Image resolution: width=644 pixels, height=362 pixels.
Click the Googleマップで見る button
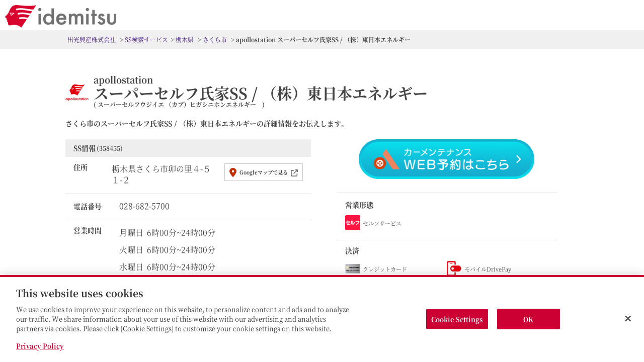click(264, 172)
